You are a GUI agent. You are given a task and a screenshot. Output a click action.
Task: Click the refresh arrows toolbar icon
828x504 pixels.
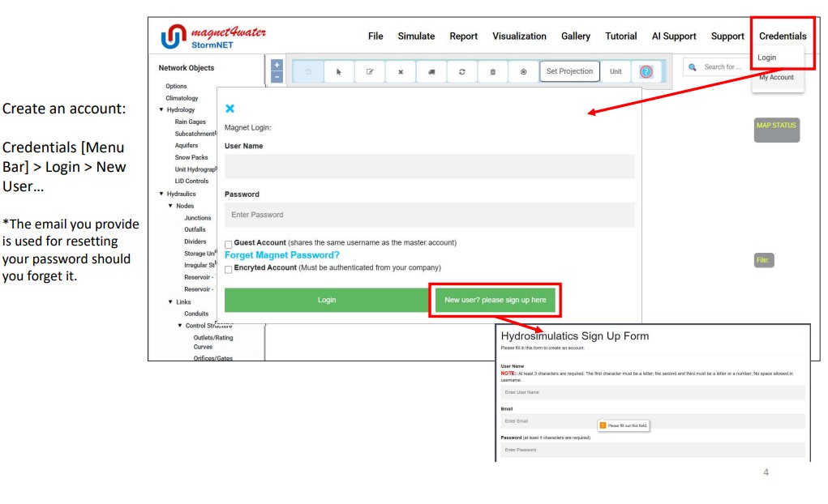coord(462,72)
